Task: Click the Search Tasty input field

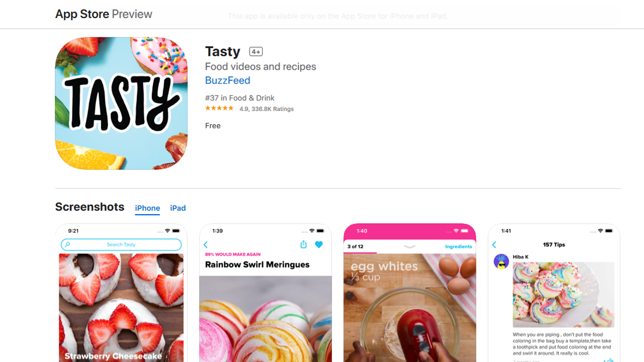Action: tap(121, 245)
